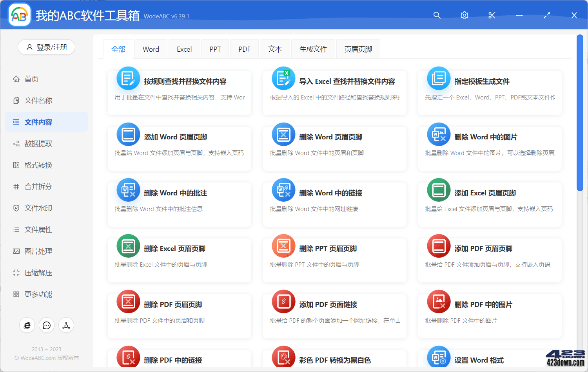Click the share network icon at bottom left
The image size is (588, 372).
pos(66,325)
